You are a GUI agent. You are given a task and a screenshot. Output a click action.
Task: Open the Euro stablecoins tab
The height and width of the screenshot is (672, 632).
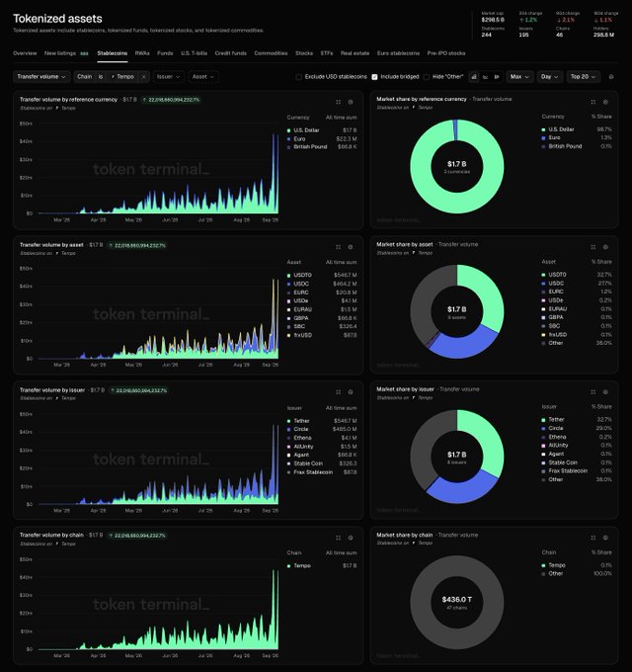coord(398,53)
